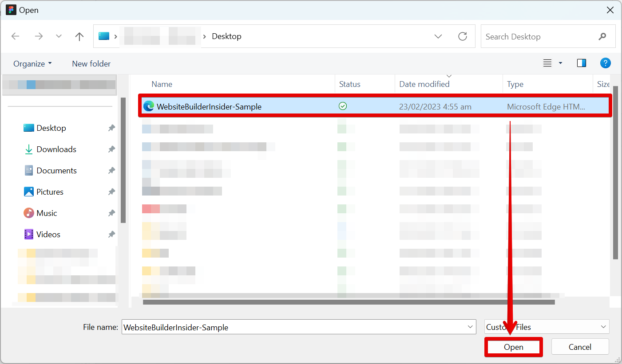Unpin Documents using its pin icon
Image resolution: width=622 pixels, height=364 pixels.
click(x=111, y=171)
